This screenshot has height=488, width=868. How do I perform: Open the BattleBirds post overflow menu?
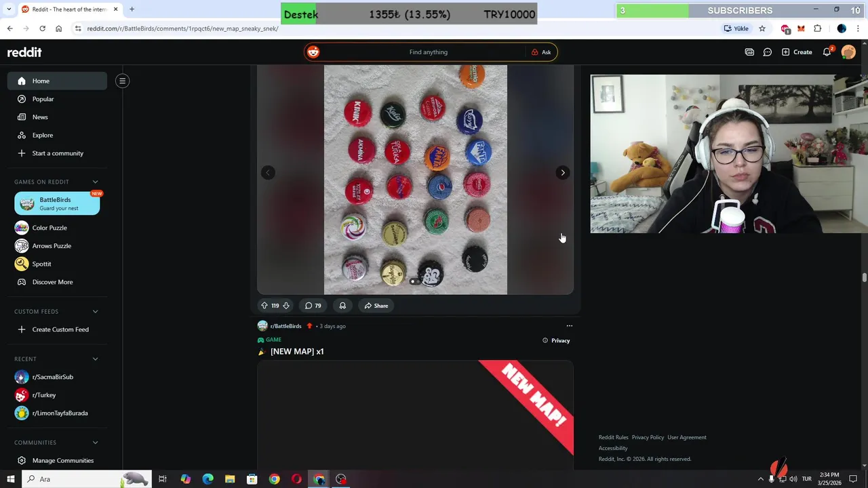coord(570,326)
